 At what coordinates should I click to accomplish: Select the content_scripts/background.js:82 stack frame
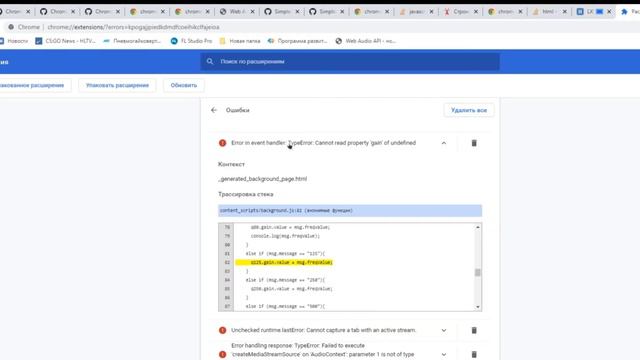coord(350,211)
